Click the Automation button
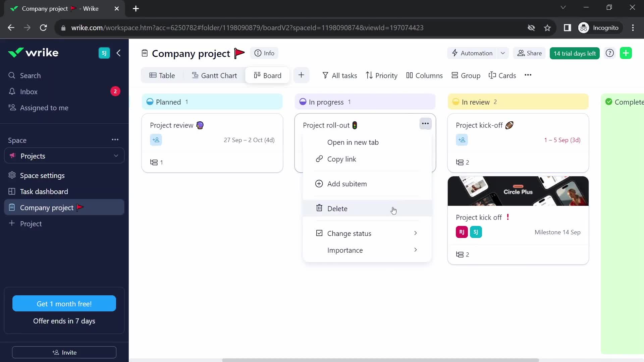Viewport: 644px width, 362px height. click(x=472, y=53)
